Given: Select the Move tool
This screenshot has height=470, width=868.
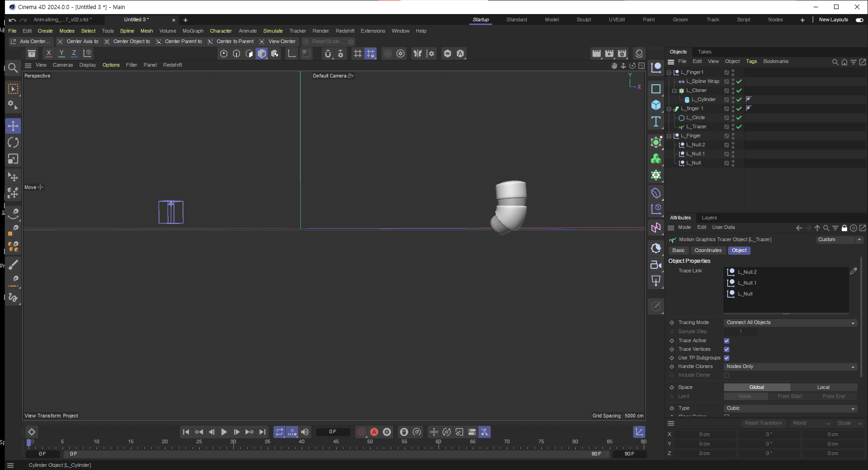Looking at the screenshot, I should point(13,126).
